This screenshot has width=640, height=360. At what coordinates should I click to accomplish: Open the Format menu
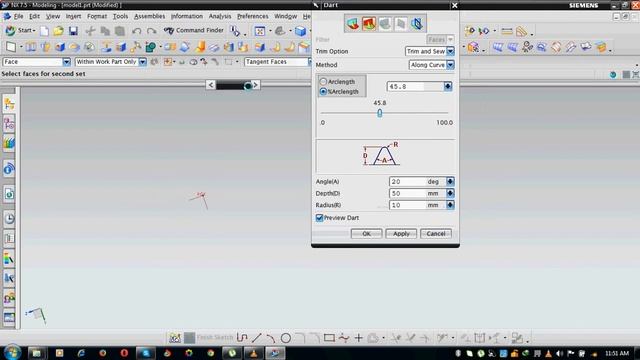pyautogui.click(x=97, y=16)
